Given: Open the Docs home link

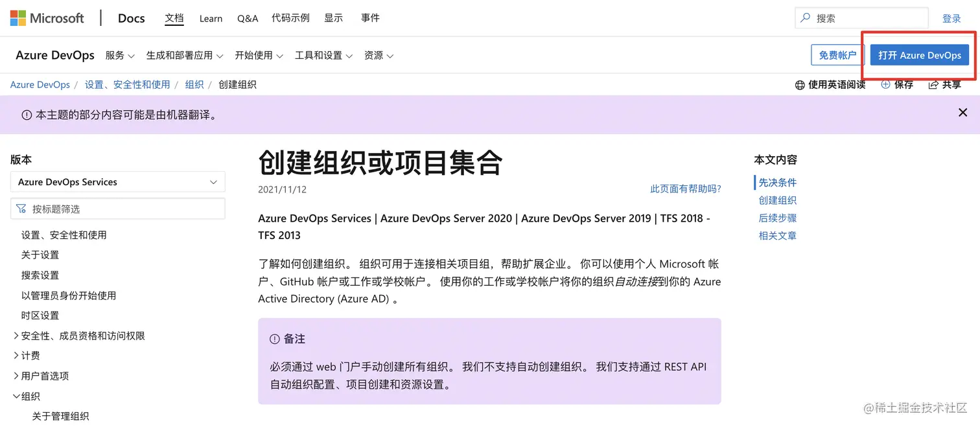Looking at the screenshot, I should (x=131, y=18).
